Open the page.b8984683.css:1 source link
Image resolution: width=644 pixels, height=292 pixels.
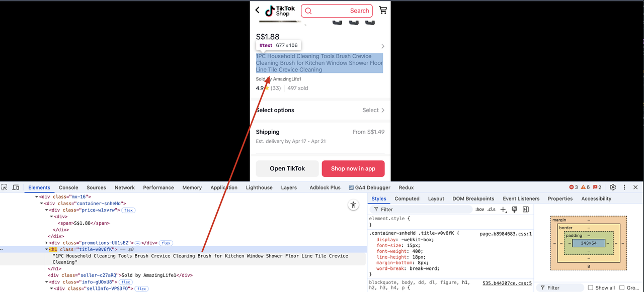(x=506, y=234)
